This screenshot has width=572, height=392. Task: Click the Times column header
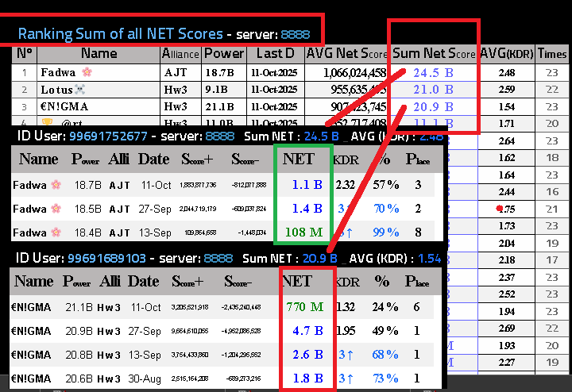(551, 54)
